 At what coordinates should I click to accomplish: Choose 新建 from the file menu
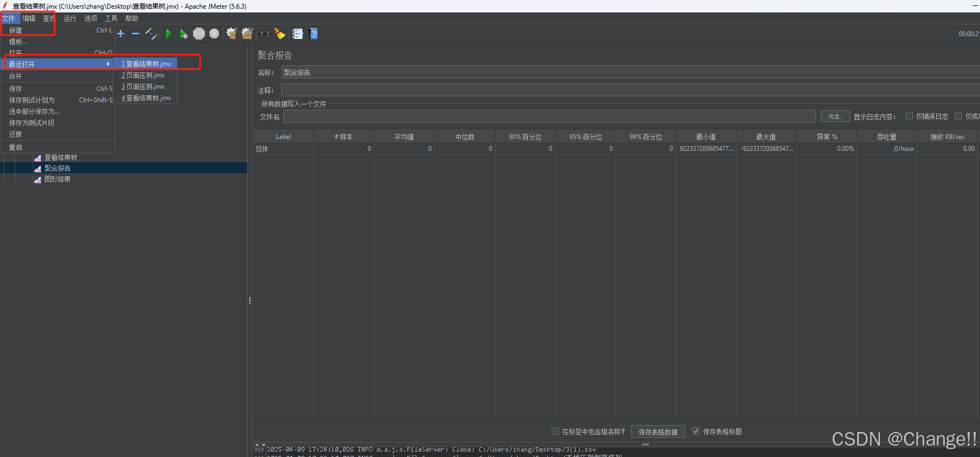[58, 30]
